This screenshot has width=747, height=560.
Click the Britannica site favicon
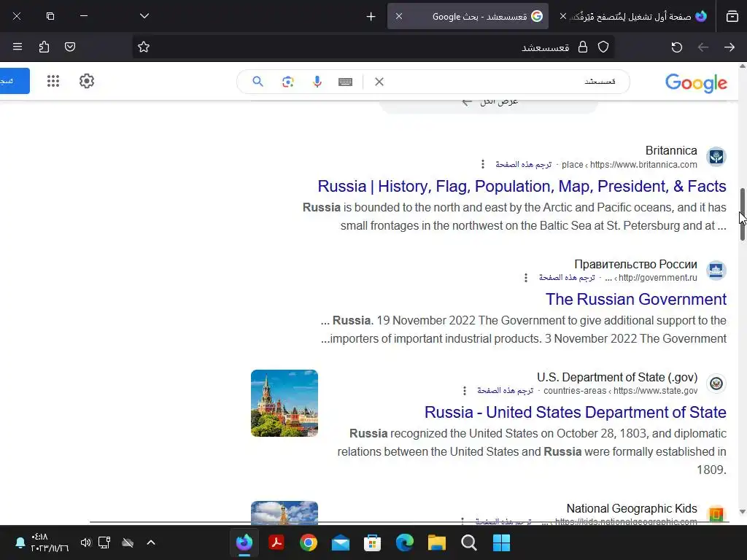(x=716, y=157)
